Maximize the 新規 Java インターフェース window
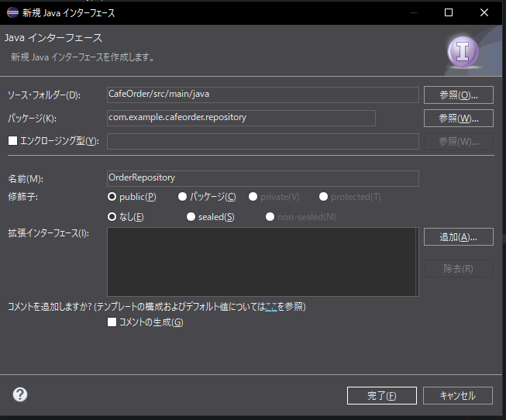506x420 pixels. (449, 12)
